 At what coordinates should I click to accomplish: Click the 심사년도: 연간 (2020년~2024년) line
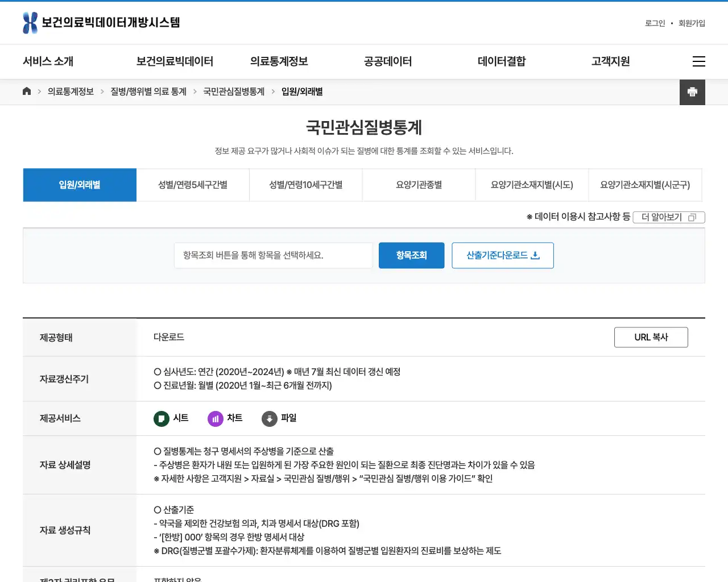tap(277, 372)
